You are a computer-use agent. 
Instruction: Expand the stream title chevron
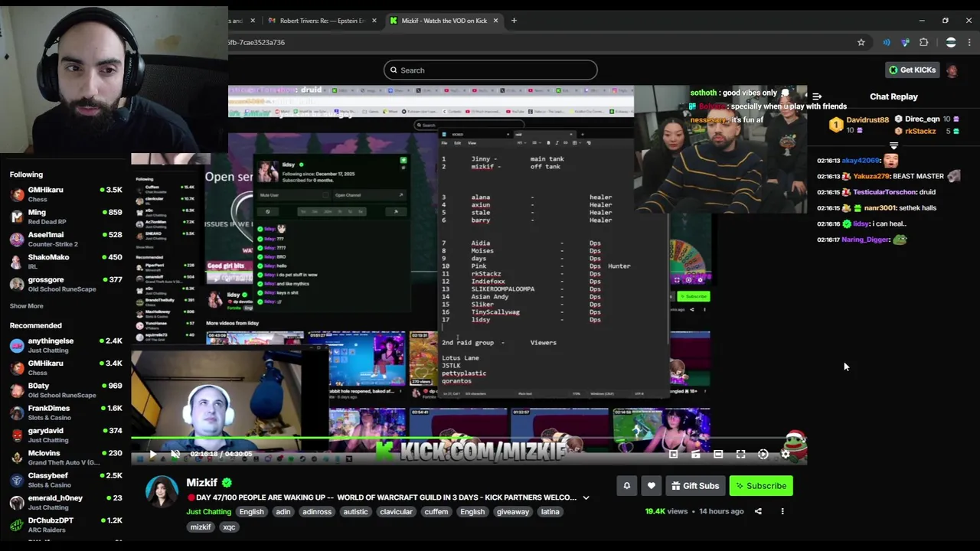click(586, 497)
